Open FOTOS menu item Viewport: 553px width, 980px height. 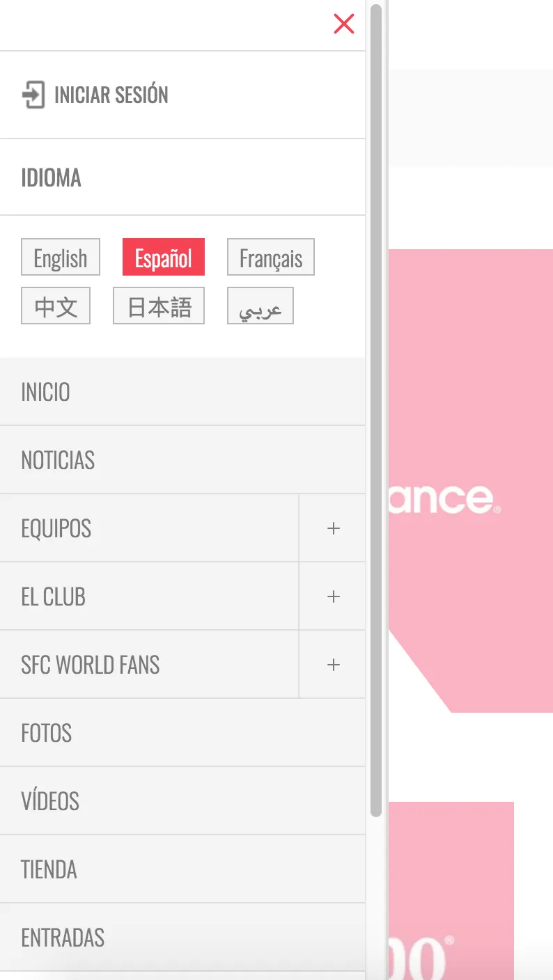click(x=182, y=733)
